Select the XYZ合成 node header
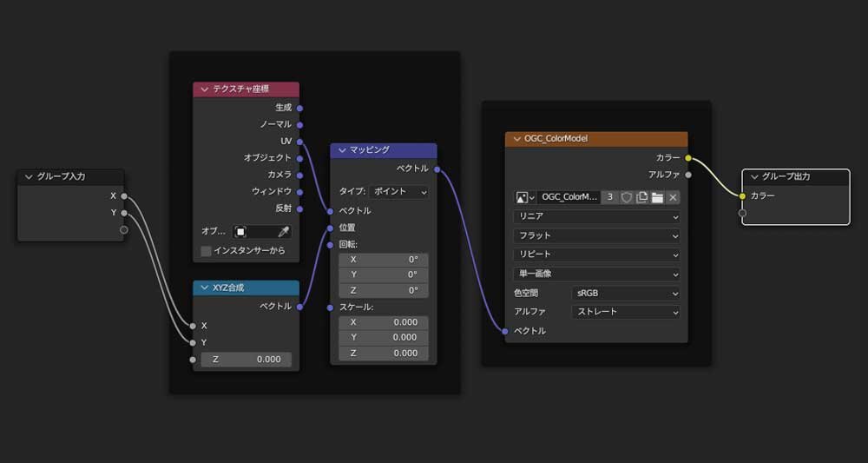 [x=247, y=288]
